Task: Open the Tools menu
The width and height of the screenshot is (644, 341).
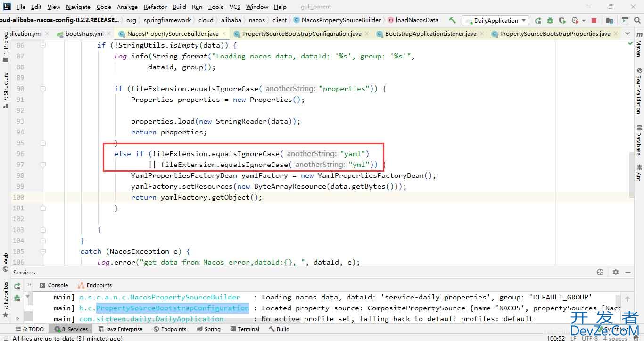Action: click(x=216, y=7)
